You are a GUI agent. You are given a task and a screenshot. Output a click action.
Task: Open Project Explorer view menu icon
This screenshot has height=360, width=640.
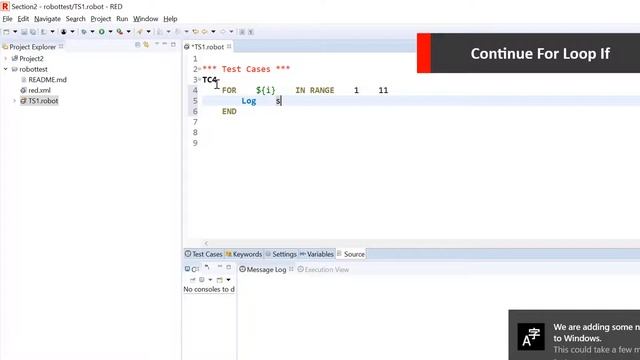[x=157, y=44]
